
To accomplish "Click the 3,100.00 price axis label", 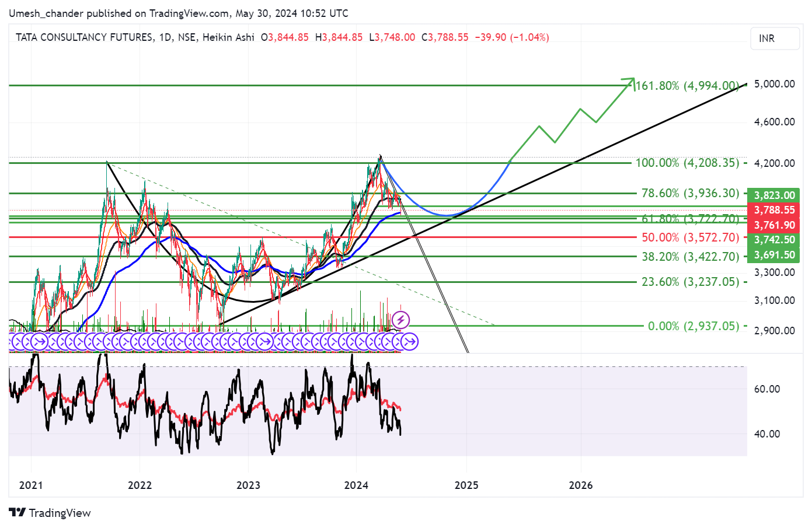I will 775,300.
